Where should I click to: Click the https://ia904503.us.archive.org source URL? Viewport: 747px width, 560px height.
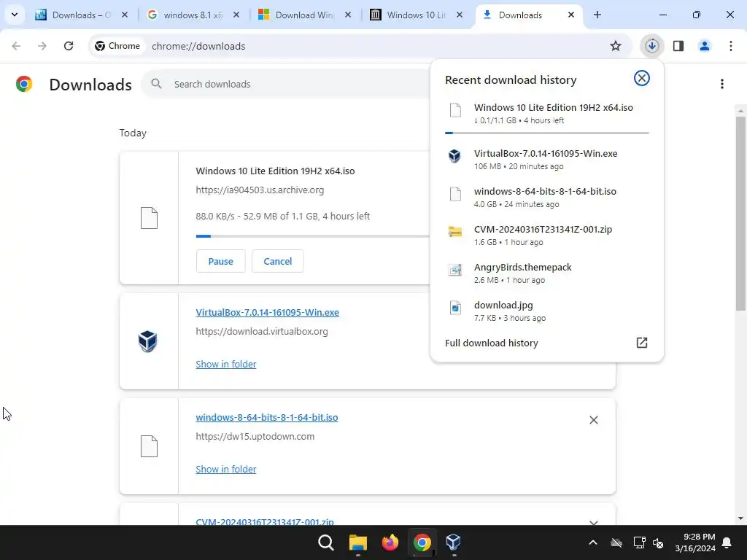coord(260,190)
